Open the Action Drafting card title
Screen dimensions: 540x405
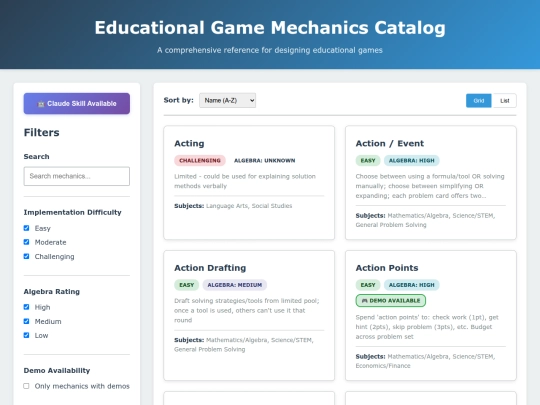(210, 268)
